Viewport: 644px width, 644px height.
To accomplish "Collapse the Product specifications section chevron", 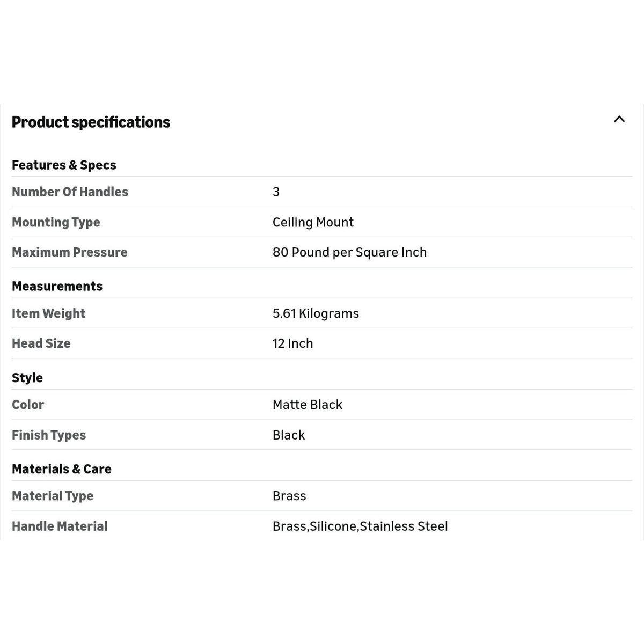I will (x=619, y=119).
